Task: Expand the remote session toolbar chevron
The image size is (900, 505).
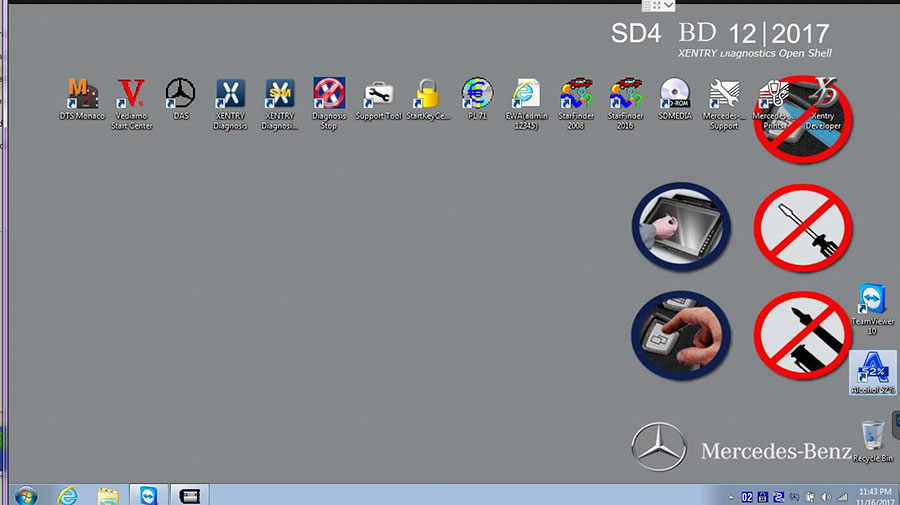Action: click(668, 6)
